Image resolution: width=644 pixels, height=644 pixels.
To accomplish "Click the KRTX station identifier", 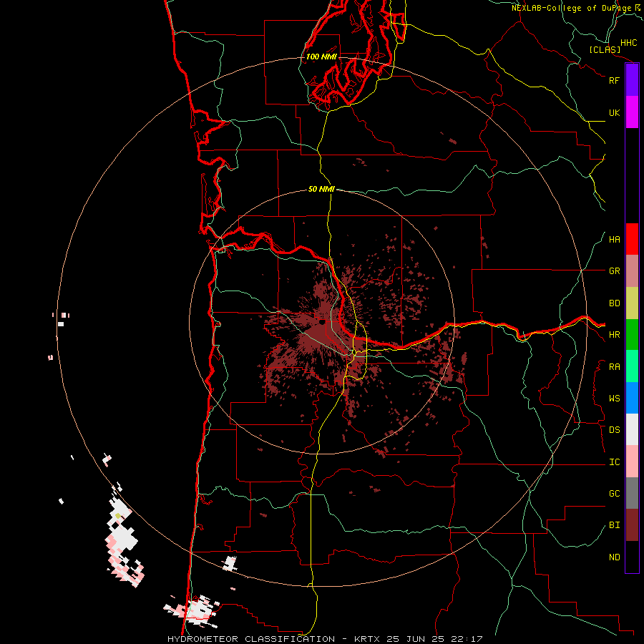I will (368, 639).
